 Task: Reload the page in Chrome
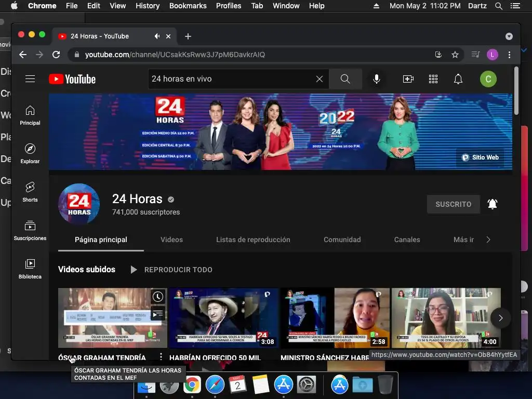coord(56,55)
